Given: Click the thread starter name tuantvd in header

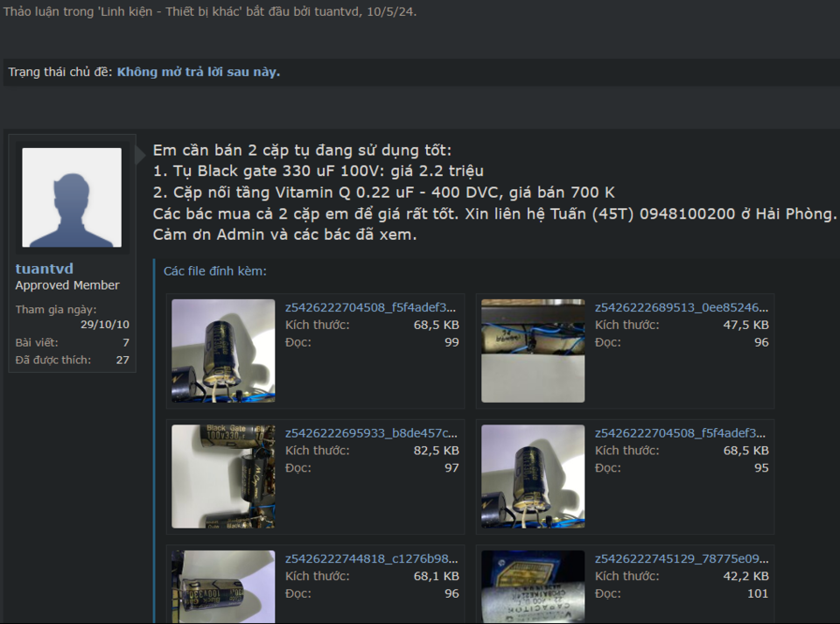Looking at the screenshot, I should click(x=337, y=11).
